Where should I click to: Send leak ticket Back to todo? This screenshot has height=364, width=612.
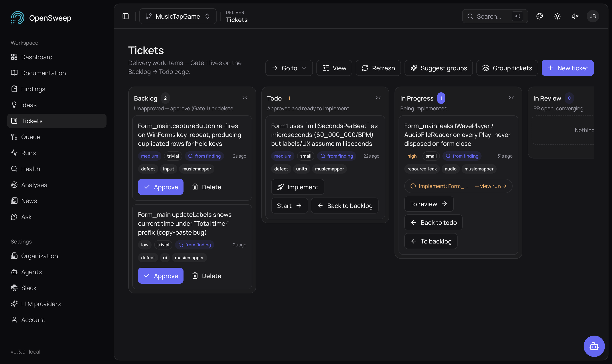(x=433, y=222)
